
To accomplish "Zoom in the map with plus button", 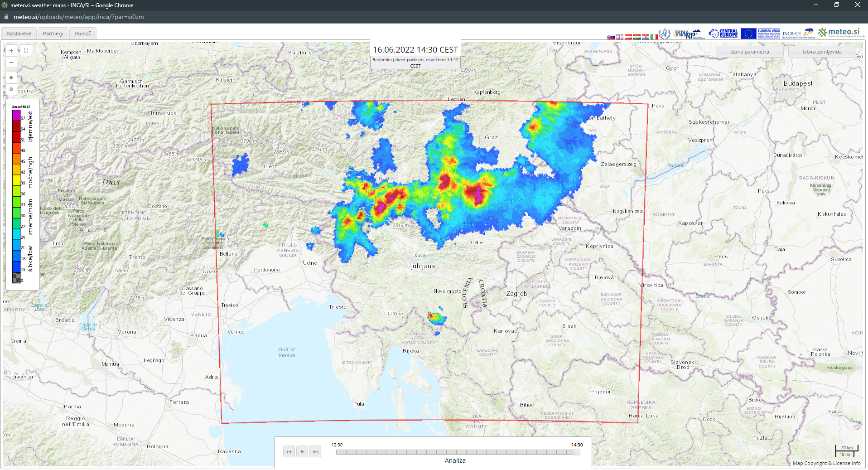I will pos(11,51).
